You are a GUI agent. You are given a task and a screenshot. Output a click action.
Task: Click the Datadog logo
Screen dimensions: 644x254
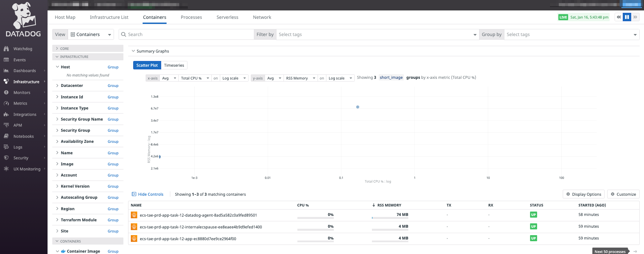(23, 19)
